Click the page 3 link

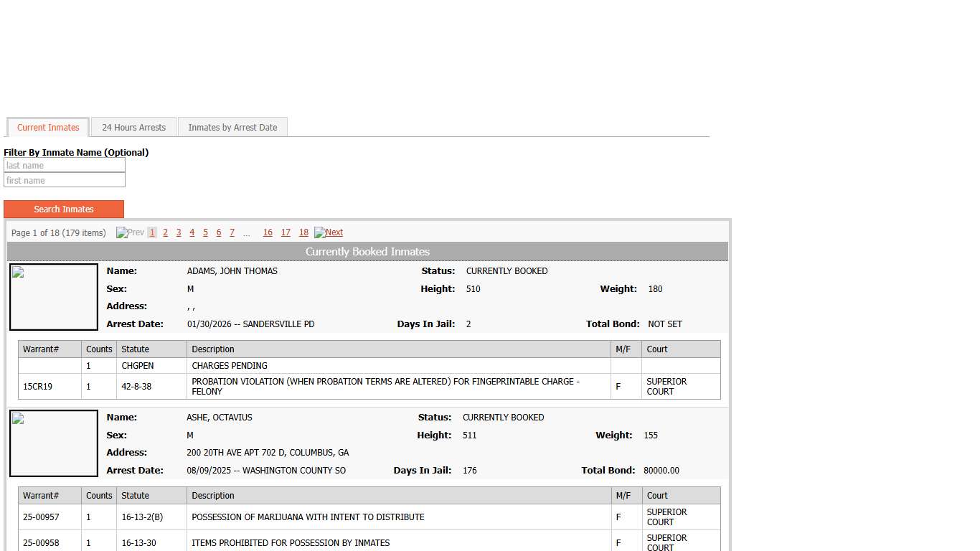coord(178,232)
